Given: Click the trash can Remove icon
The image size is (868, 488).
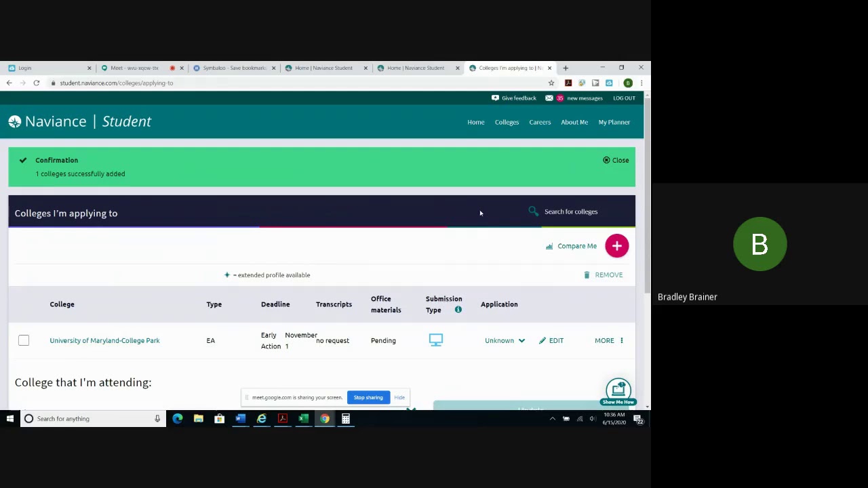Looking at the screenshot, I should pos(587,275).
